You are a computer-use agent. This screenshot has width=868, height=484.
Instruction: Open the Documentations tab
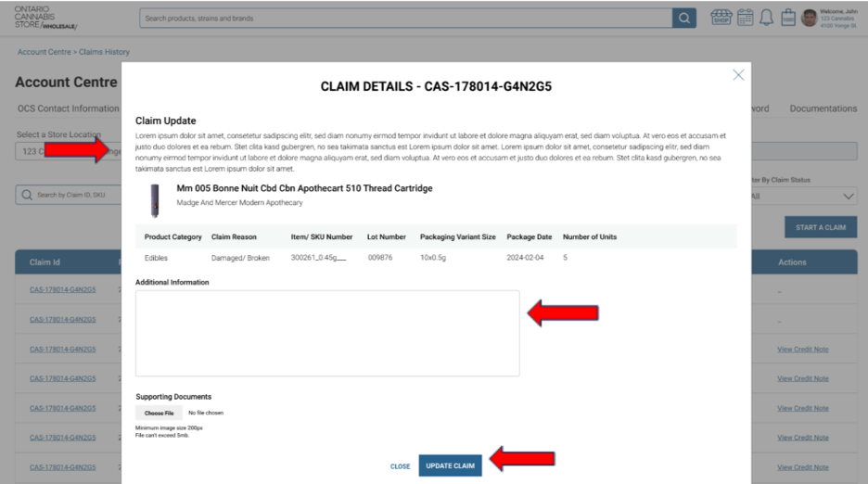(x=823, y=108)
